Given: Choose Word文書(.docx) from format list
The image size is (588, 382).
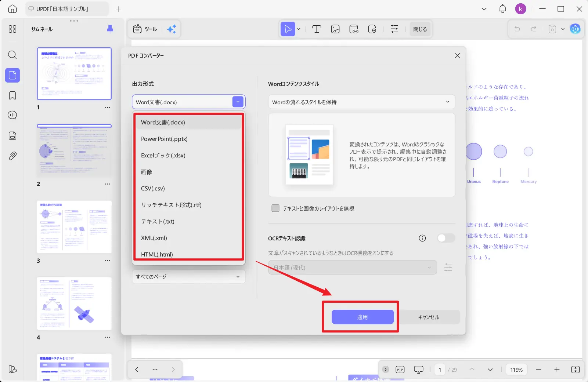Looking at the screenshot, I should pos(188,122).
